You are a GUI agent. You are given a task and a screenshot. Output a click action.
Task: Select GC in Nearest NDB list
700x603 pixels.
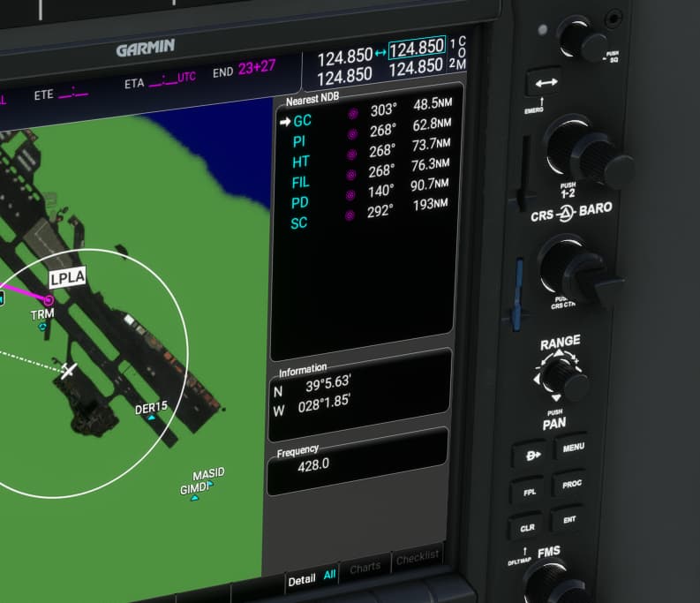click(x=302, y=121)
